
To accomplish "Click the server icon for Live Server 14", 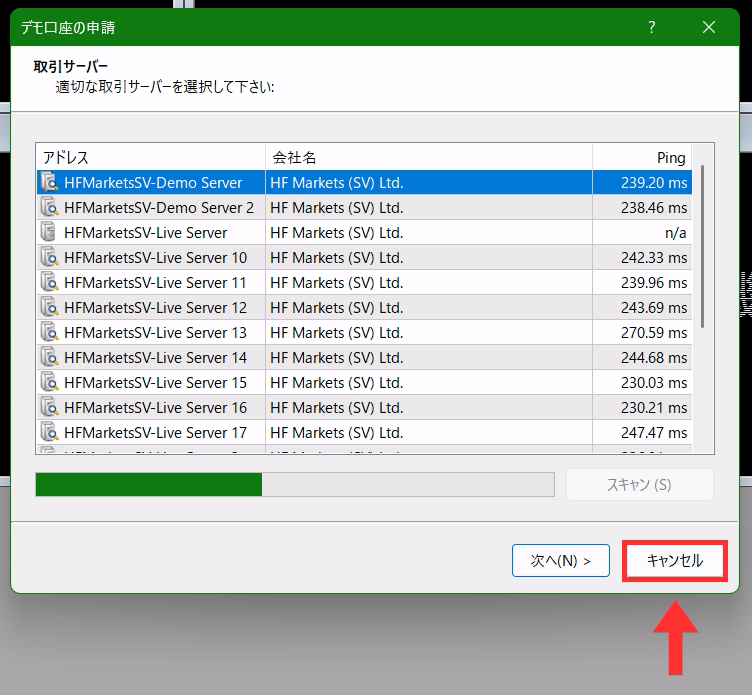I will point(49,357).
